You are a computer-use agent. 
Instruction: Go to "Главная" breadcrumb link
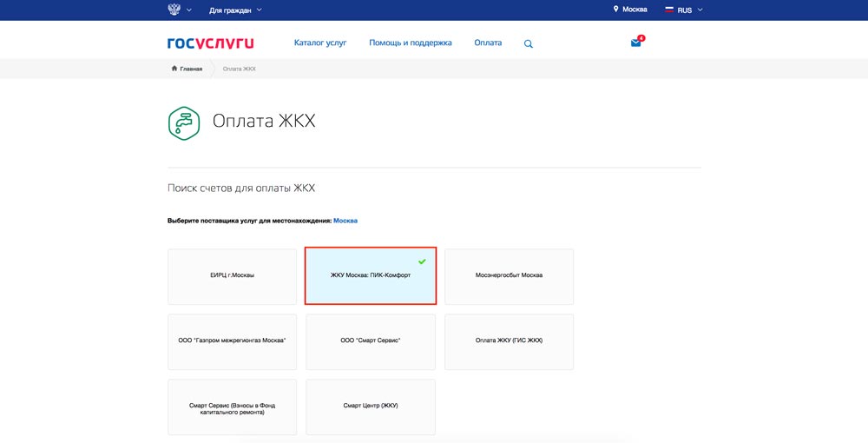(191, 69)
